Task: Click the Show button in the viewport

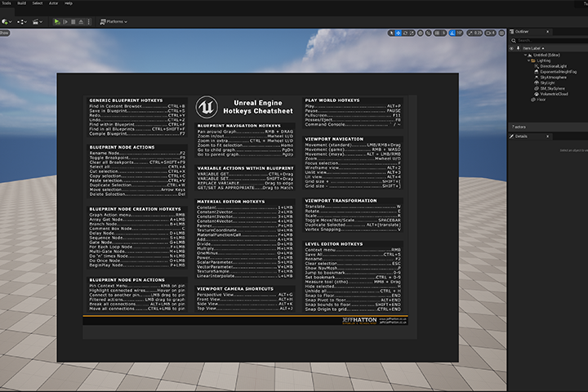Action: coord(5,33)
